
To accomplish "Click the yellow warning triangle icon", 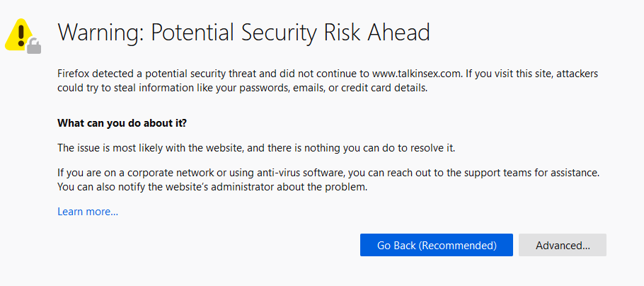I will point(18,34).
